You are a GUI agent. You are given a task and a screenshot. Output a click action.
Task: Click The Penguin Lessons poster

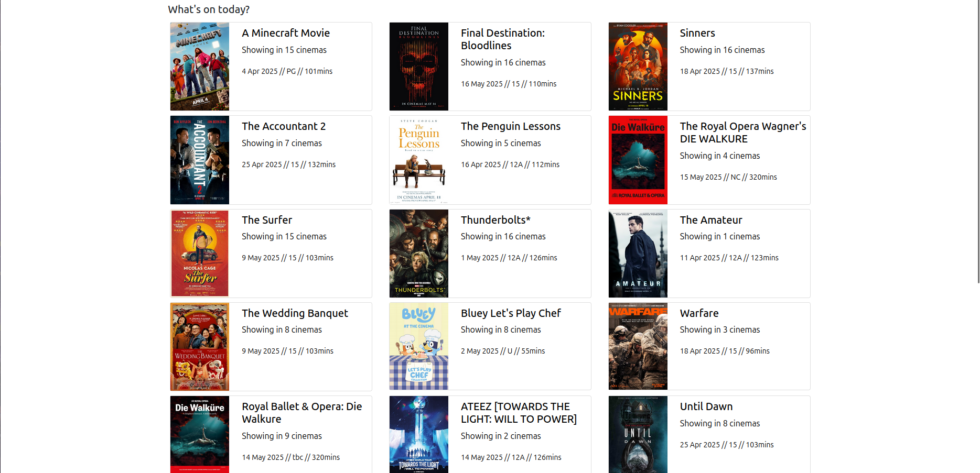[418, 160]
